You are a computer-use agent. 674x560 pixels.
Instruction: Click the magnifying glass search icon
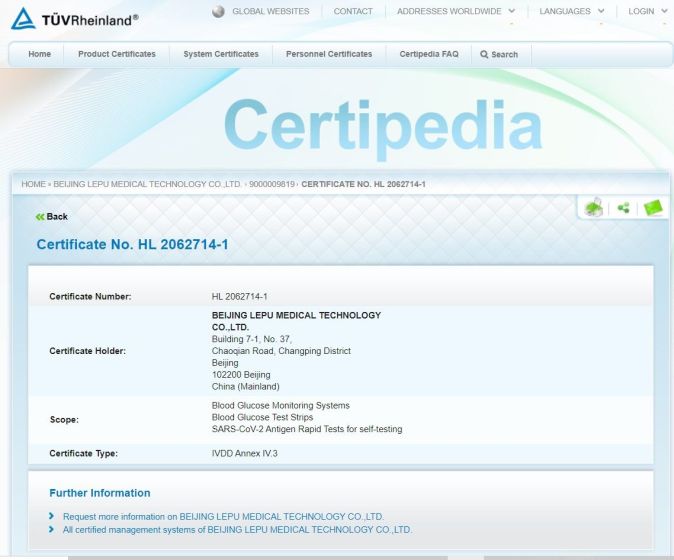click(484, 55)
